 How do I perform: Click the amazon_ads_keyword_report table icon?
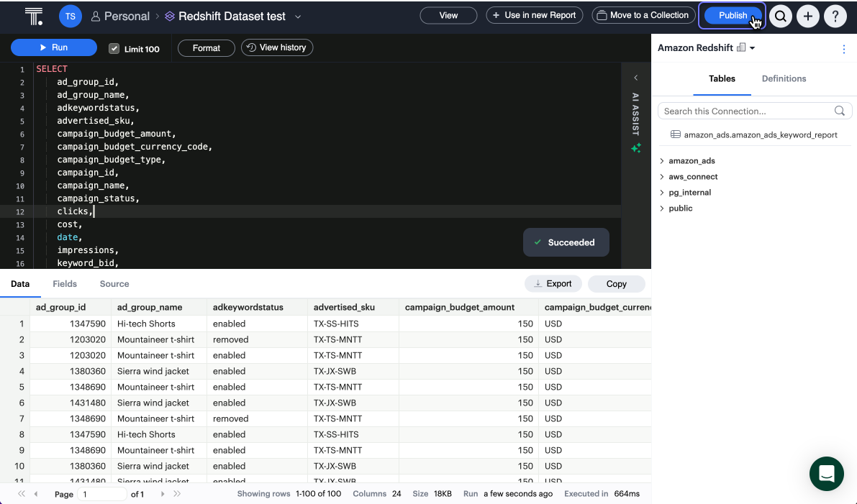[x=675, y=134]
